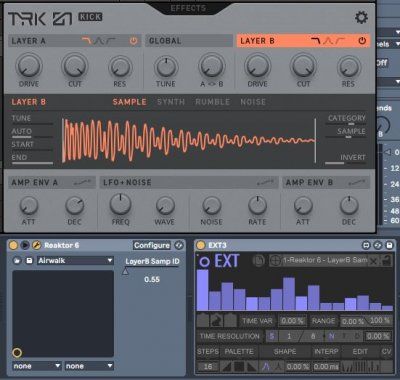400x380 pixels.
Task: Click the EXT map target crosshair icon
Action: coord(275,261)
